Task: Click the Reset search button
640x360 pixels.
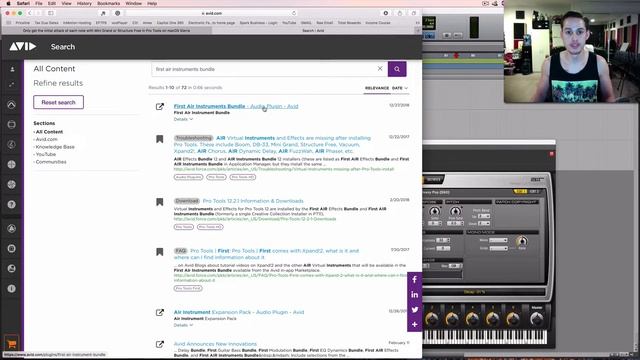Action: pyautogui.click(x=58, y=102)
